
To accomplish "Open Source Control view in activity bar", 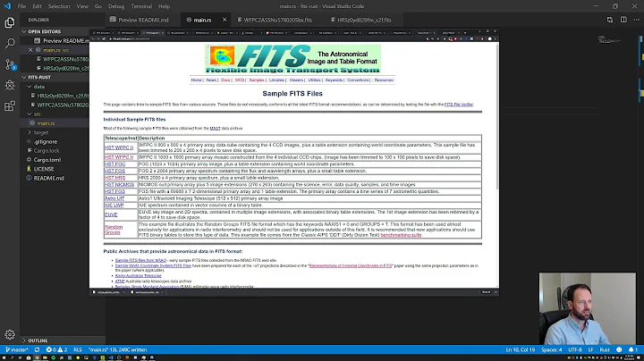I will pos(10,64).
